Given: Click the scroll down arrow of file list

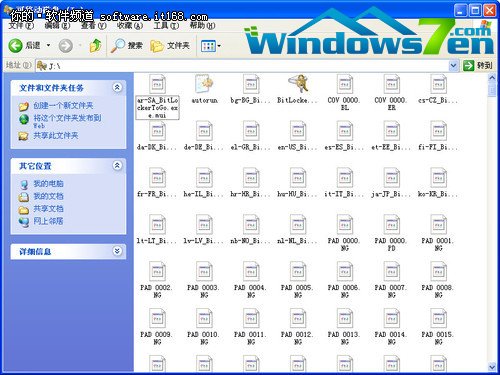Looking at the screenshot, I should click(492, 367).
